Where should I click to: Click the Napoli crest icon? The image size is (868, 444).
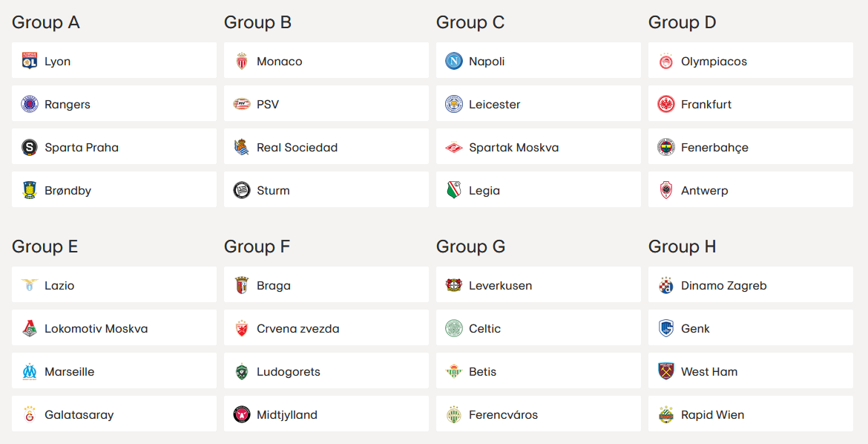(454, 61)
